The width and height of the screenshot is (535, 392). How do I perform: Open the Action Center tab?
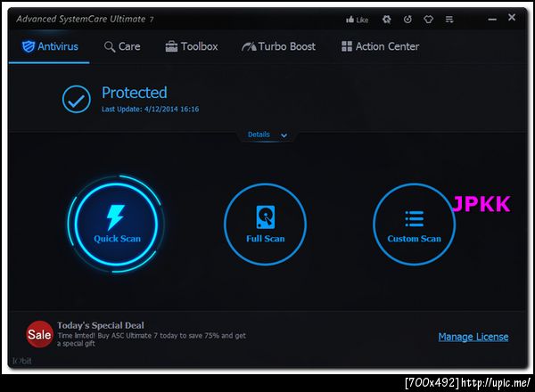[x=380, y=46]
